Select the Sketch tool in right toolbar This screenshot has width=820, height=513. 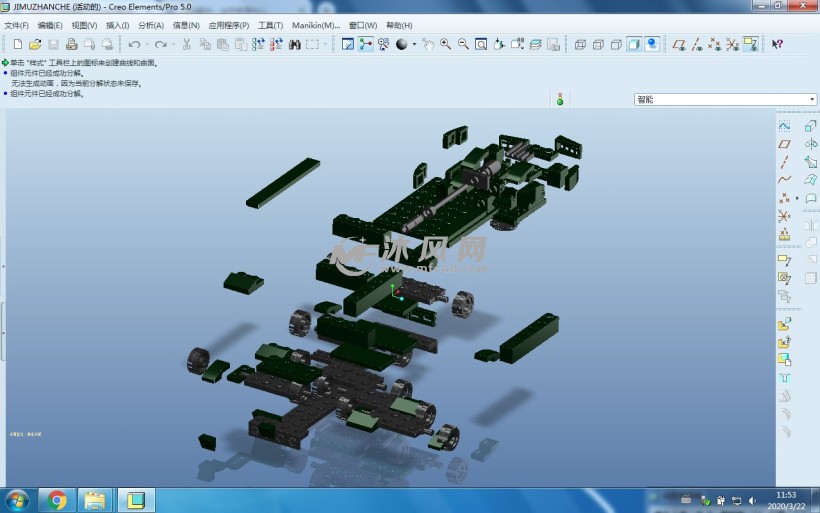pyautogui.click(x=784, y=126)
